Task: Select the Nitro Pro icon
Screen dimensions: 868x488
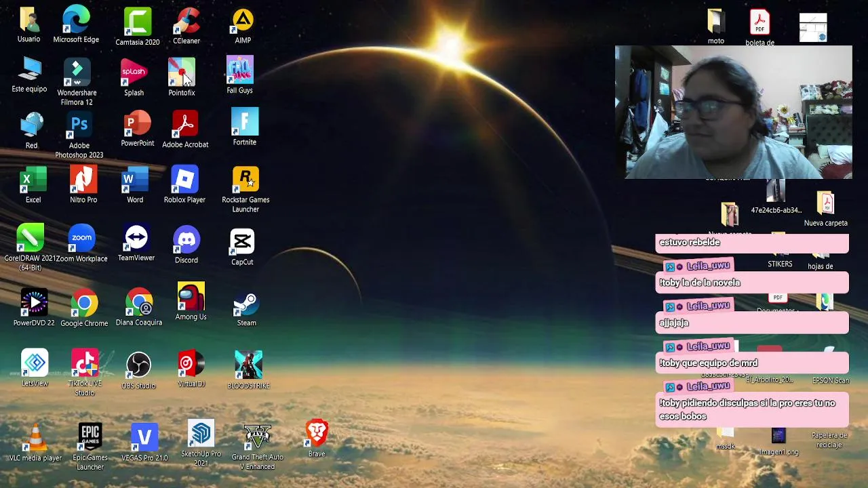Action: (83, 180)
